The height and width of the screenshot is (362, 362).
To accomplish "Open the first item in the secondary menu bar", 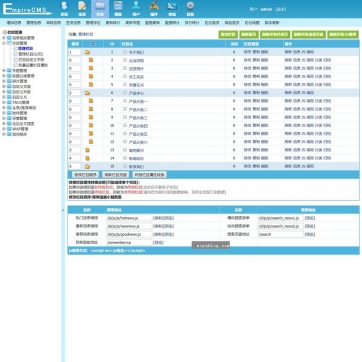I will click(x=14, y=23).
